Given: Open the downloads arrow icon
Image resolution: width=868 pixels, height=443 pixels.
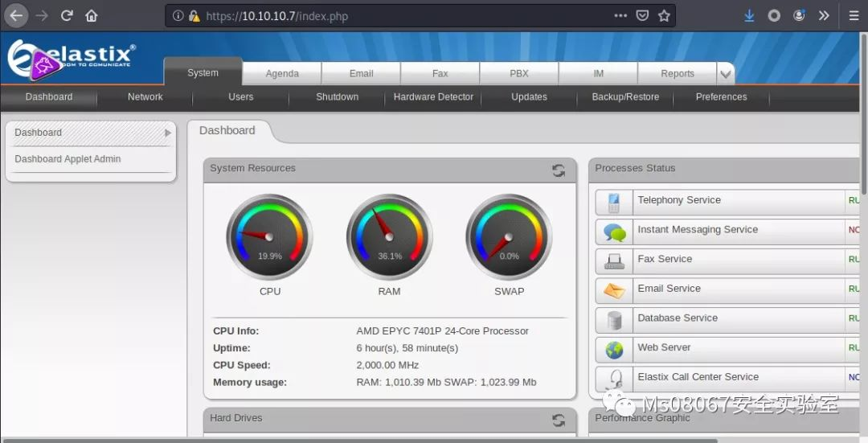Looking at the screenshot, I should tap(749, 15).
